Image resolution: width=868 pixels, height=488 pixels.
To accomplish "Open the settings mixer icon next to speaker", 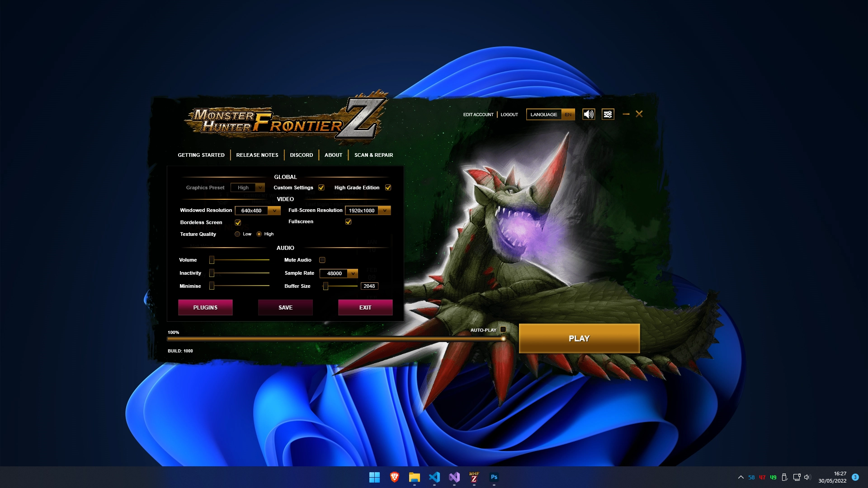I will coord(608,114).
